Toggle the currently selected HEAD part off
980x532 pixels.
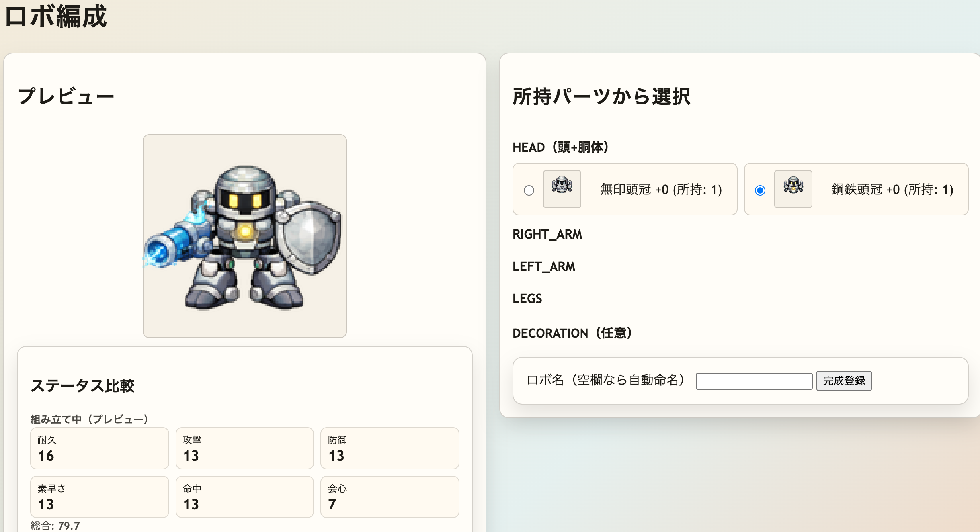pos(760,191)
